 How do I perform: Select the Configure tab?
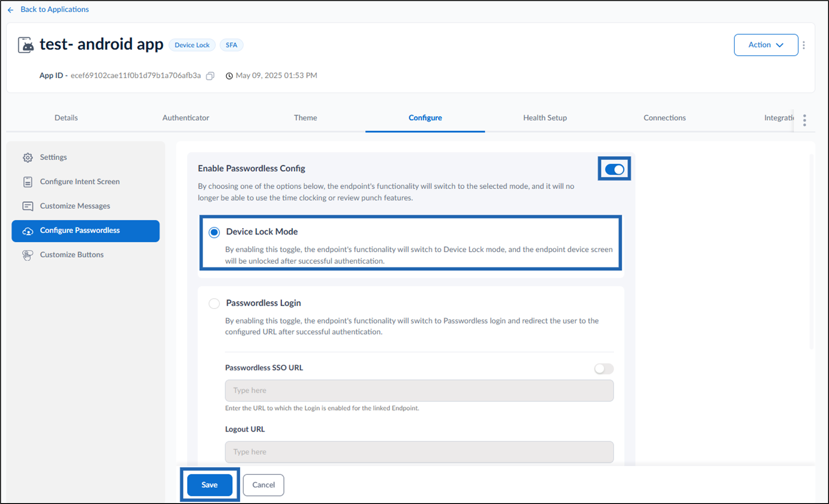click(425, 118)
